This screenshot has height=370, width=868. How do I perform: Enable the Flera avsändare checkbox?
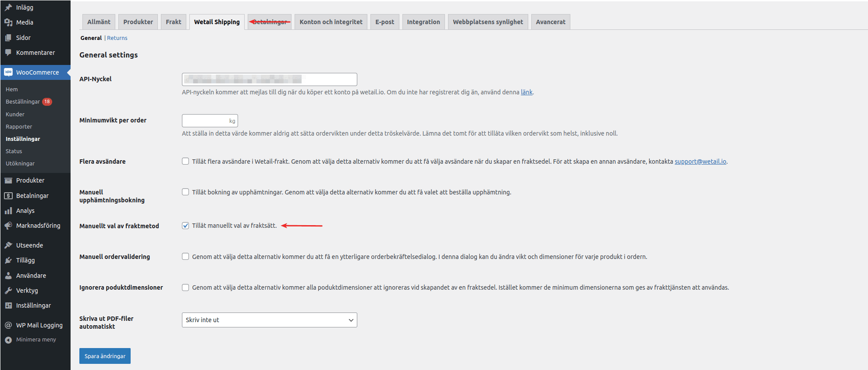pyautogui.click(x=185, y=161)
